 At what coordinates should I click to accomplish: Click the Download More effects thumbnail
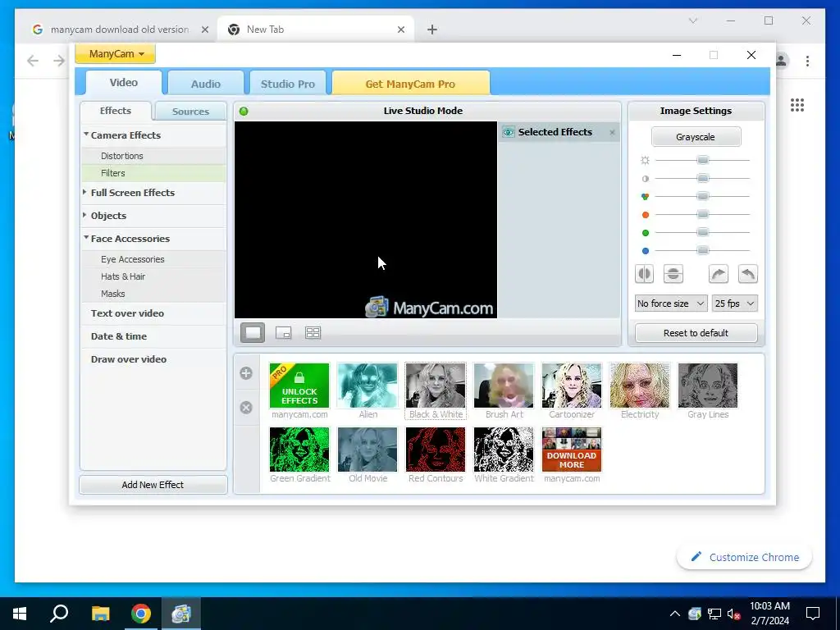click(572, 450)
